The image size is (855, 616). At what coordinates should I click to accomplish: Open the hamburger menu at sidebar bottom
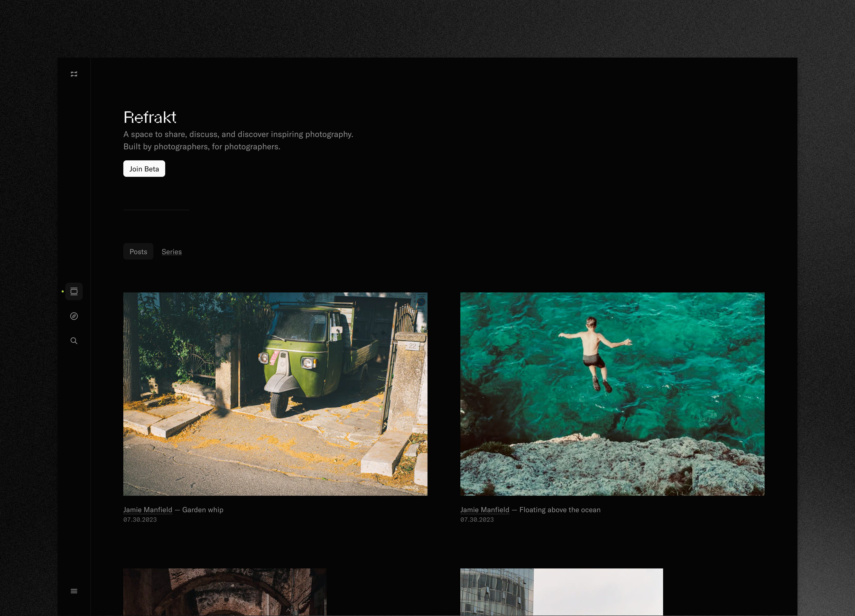click(x=74, y=591)
